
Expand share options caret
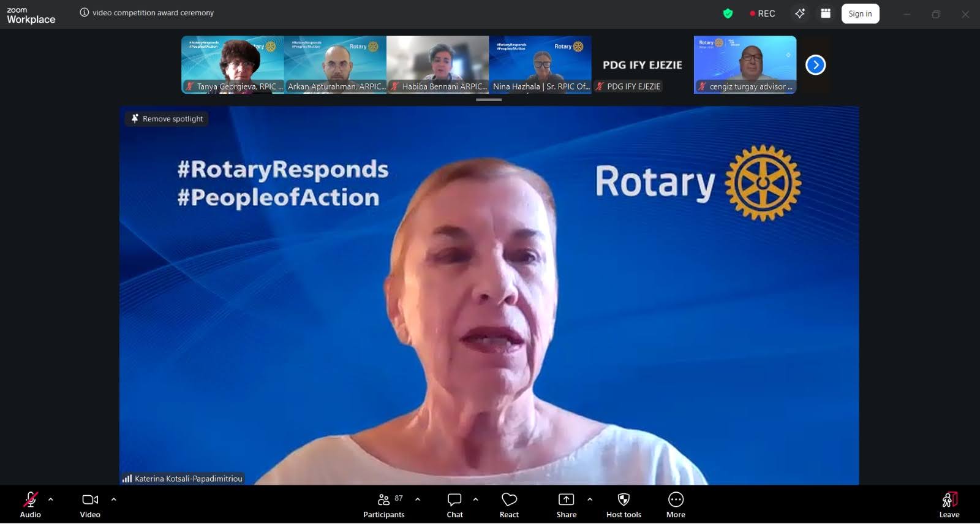point(590,499)
